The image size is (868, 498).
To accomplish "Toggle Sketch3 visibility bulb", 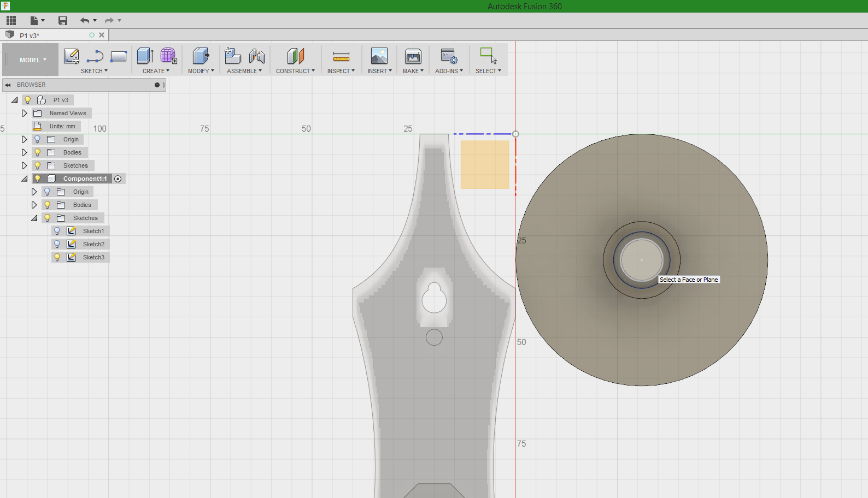I will click(x=57, y=257).
